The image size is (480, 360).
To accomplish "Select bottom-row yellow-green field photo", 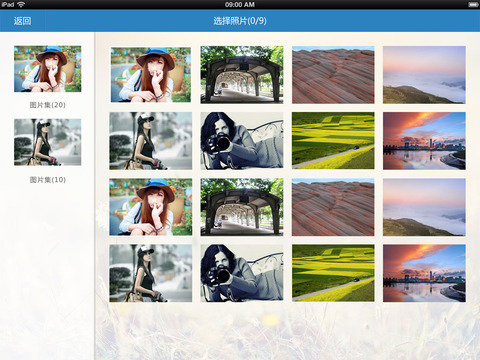I will 333,273.
